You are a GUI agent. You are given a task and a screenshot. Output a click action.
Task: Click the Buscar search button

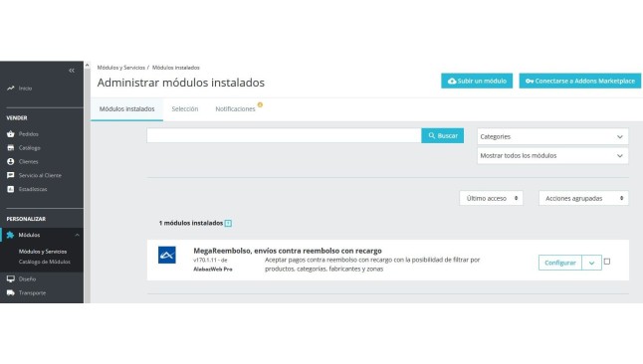click(443, 135)
